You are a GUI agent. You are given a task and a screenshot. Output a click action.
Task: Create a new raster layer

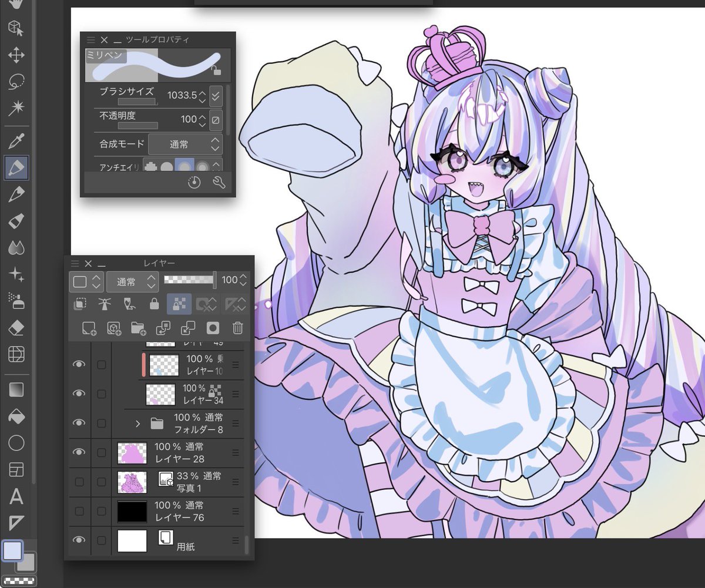[88, 328]
